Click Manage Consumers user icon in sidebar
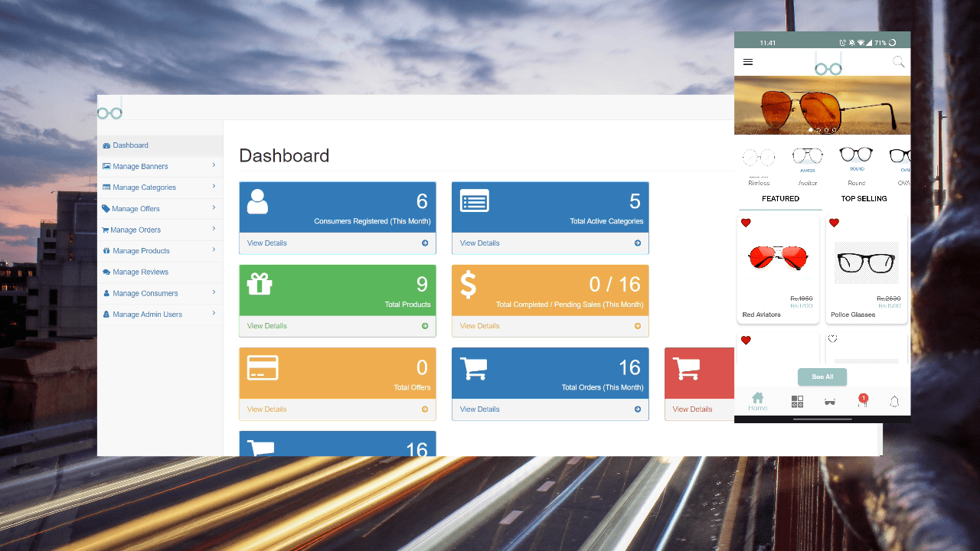 point(106,293)
